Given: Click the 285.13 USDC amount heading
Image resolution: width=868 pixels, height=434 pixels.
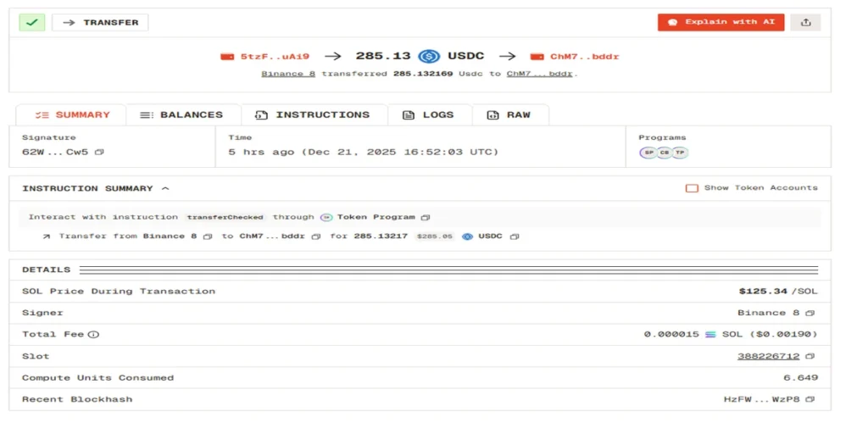Looking at the screenshot, I should click(x=420, y=56).
